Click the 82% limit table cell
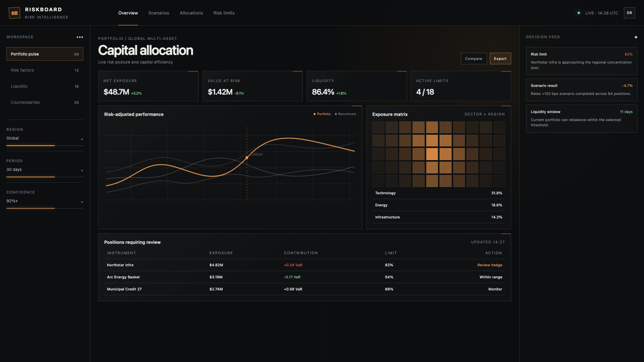 [389, 265]
